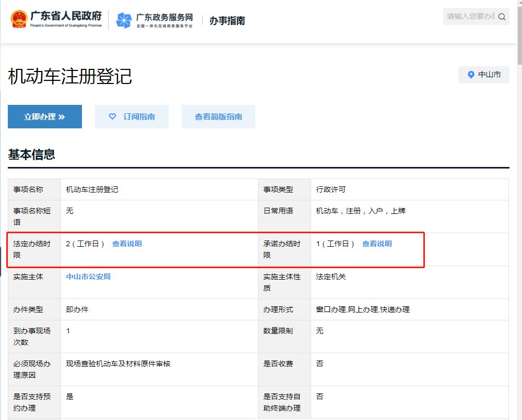Click the 广东省人民政府 title text
Viewport: 522px width, 420px height.
pos(69,16)
